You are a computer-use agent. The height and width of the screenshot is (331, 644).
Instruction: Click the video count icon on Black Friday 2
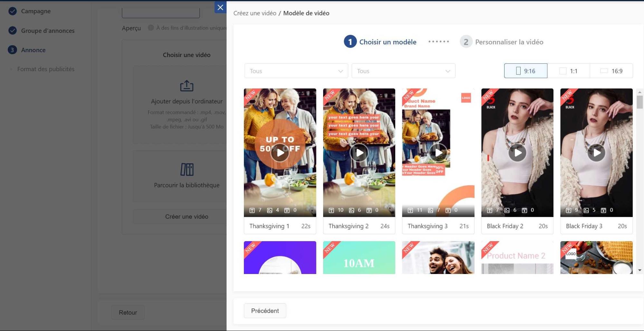[x=524, y=210]
